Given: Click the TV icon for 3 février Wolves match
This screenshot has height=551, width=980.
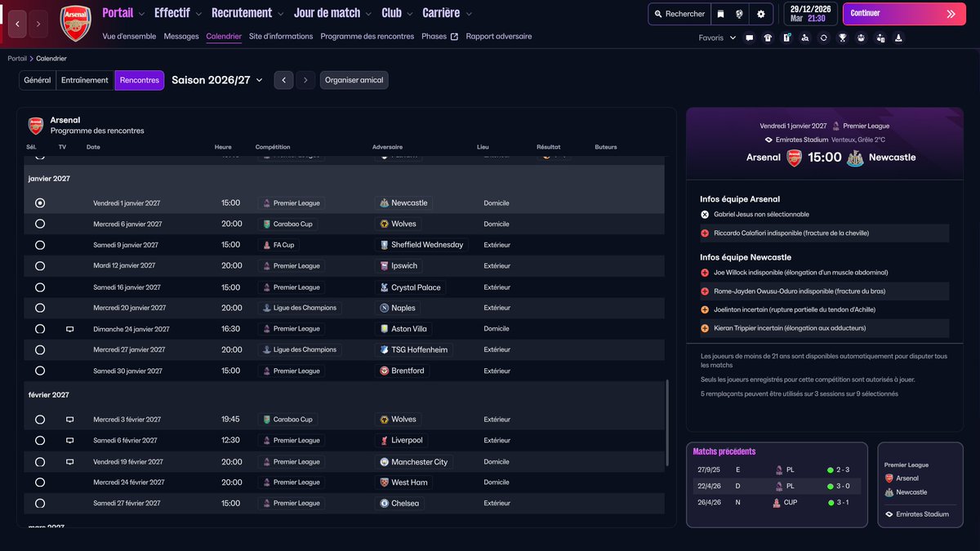Looking at the screenshot, I should [x=69, y=420].
